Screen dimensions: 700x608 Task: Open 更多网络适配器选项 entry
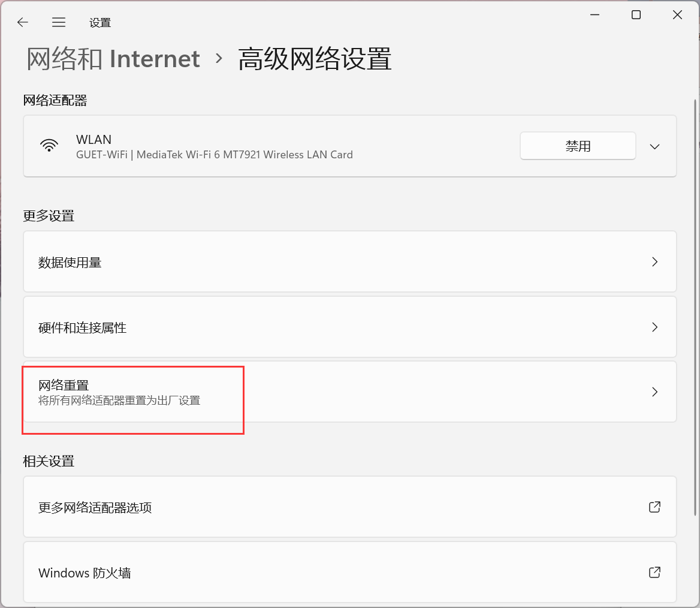click(x=350, y=507)
